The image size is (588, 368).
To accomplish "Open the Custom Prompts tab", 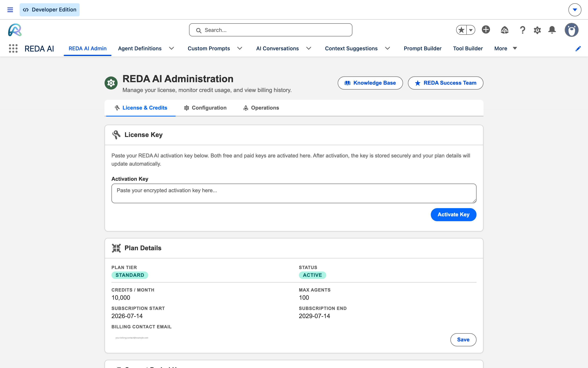I will coord(209,48).
